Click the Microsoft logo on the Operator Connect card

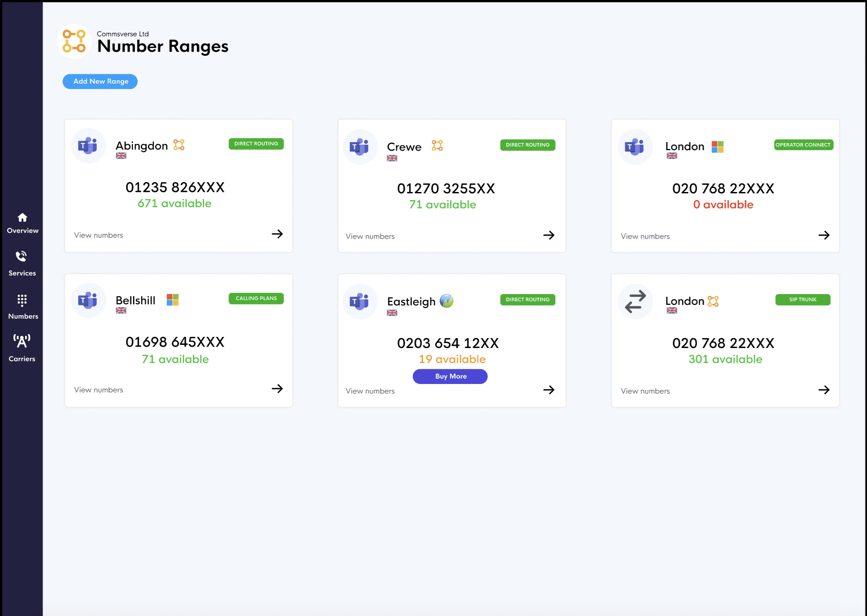[718, 146]
